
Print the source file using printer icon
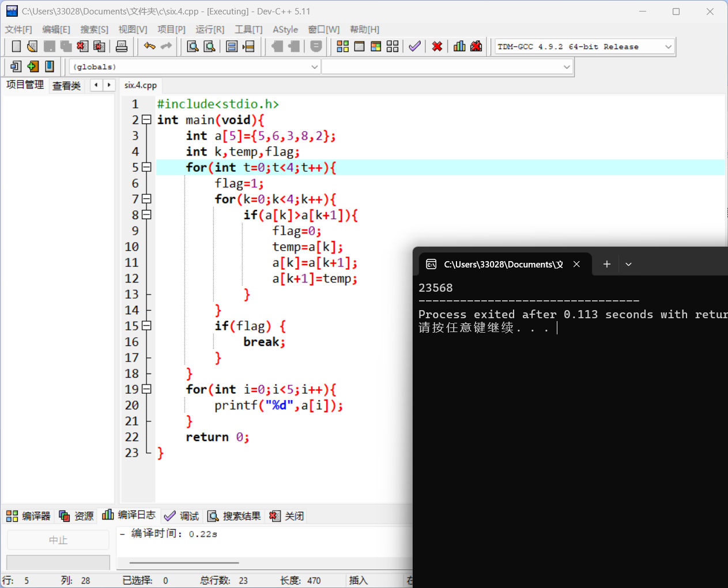(122, 46)
